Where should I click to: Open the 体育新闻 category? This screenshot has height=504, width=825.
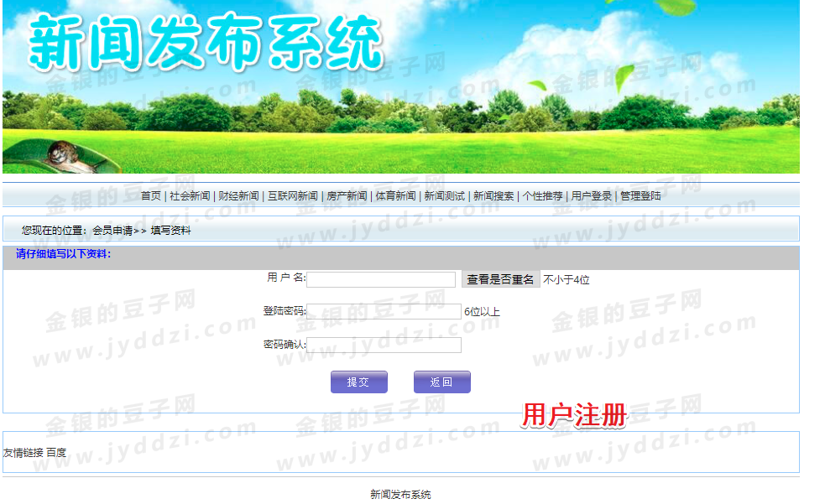pyautogui.click(x=395, y=196)
